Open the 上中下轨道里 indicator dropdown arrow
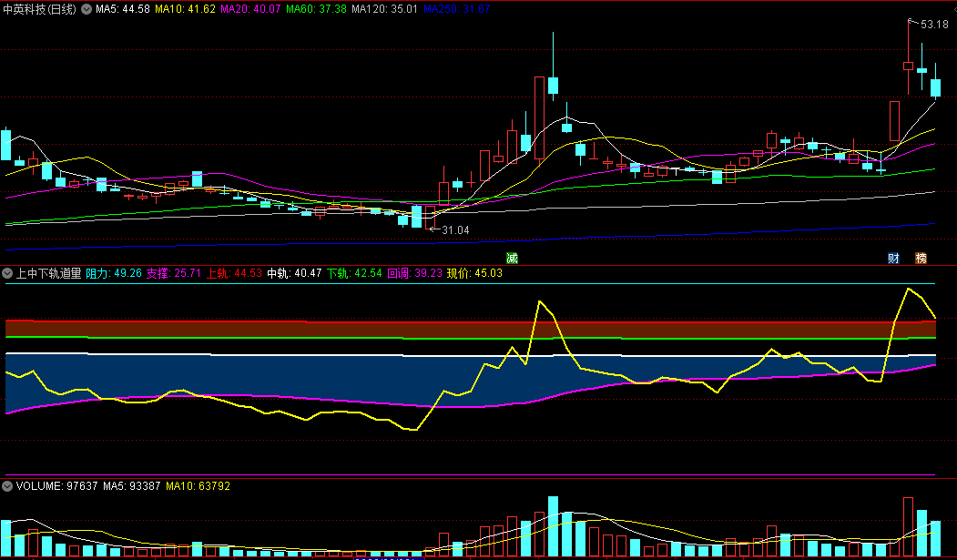The height and width of the screenshot is (560, 957). [x=7, y=273]
